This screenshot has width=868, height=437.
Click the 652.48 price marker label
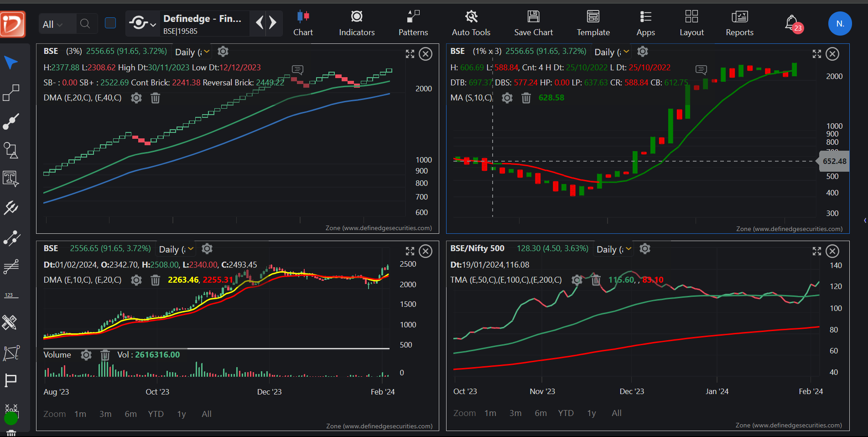834,161
